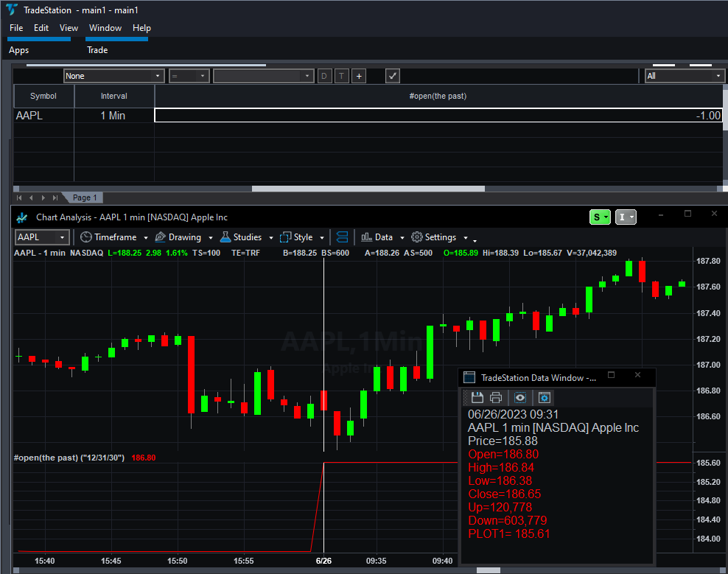Click the TradeStation logo icon in title bar
Screen dimensions: 728x574
coord(12,10)
